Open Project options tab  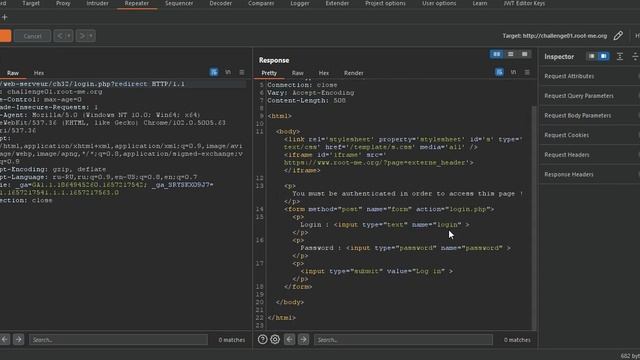click(385, 3)
